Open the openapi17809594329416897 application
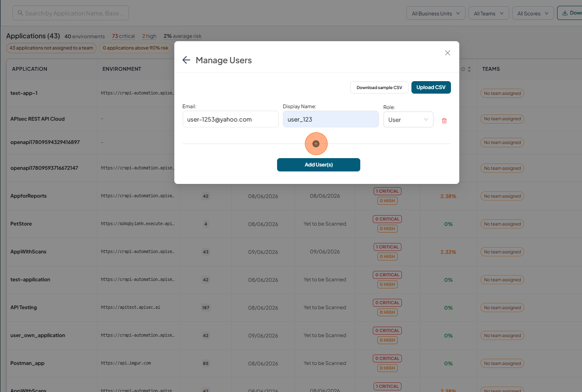582x392 pixels. click(45, 142)
